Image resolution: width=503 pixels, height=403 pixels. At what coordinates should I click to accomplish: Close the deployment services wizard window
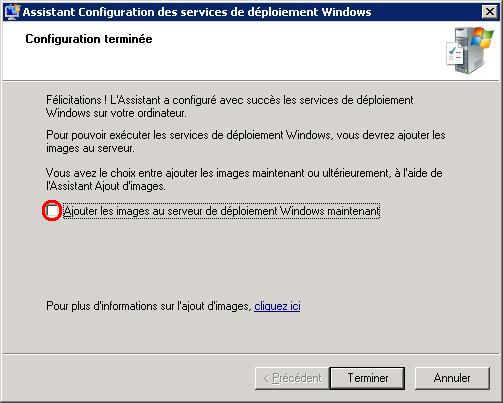490,12
